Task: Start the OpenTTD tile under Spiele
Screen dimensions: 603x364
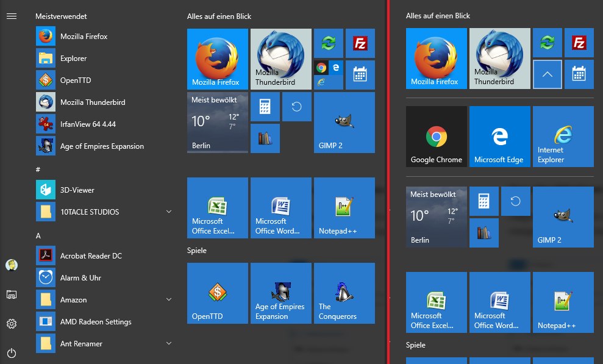Action: coord(217,293)
